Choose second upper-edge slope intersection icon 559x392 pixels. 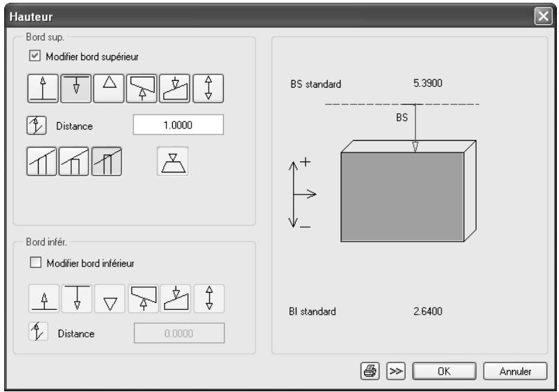[x=74, y=161]
